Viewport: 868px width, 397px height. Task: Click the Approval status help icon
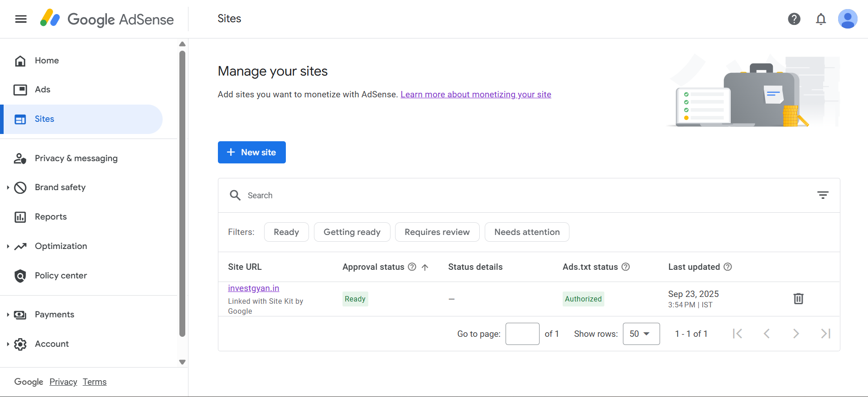pyautogui.click(x=412, y=267)
